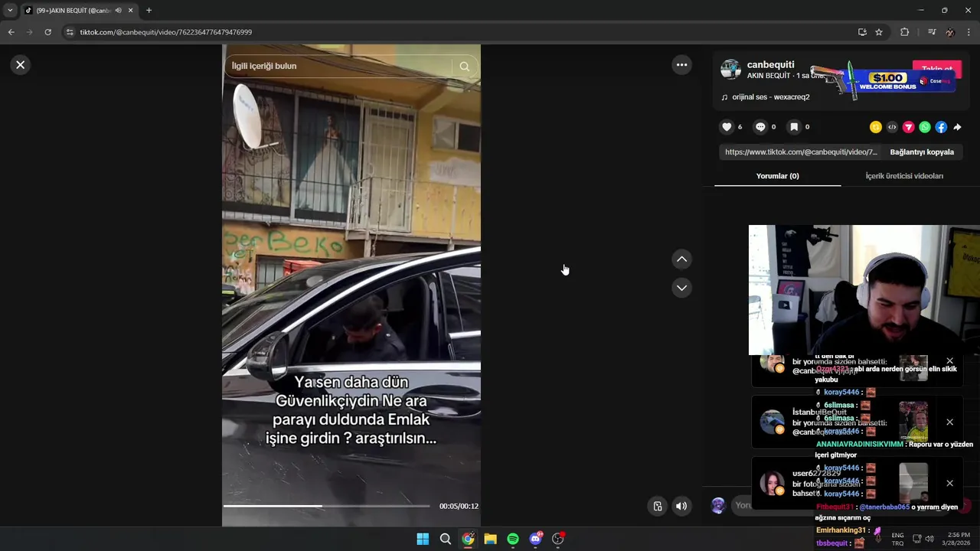Open the Chrome extensions puzzle icon
Screen dimensions: 980x551
904,32
